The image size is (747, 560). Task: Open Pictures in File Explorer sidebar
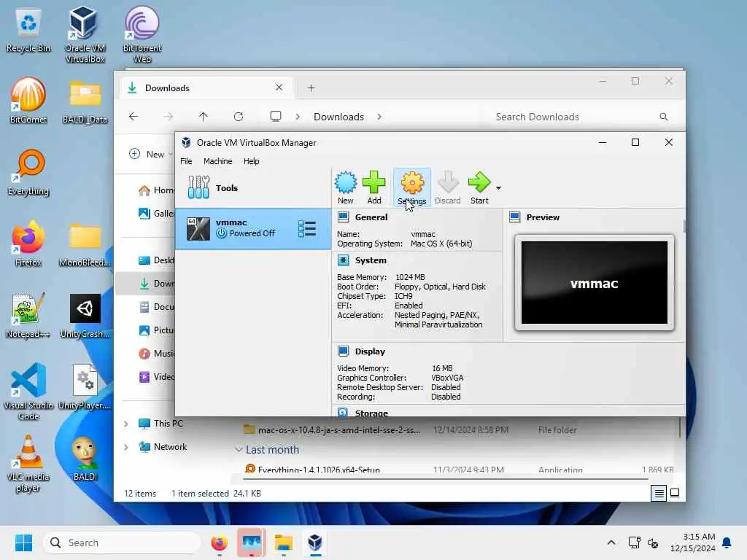coord(156,330)
